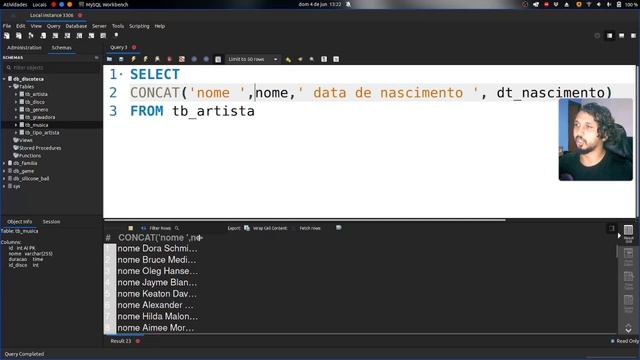Screen dimensions: 640x360
Task: Click the CONCAT column header in results
Action: (159, 238)
